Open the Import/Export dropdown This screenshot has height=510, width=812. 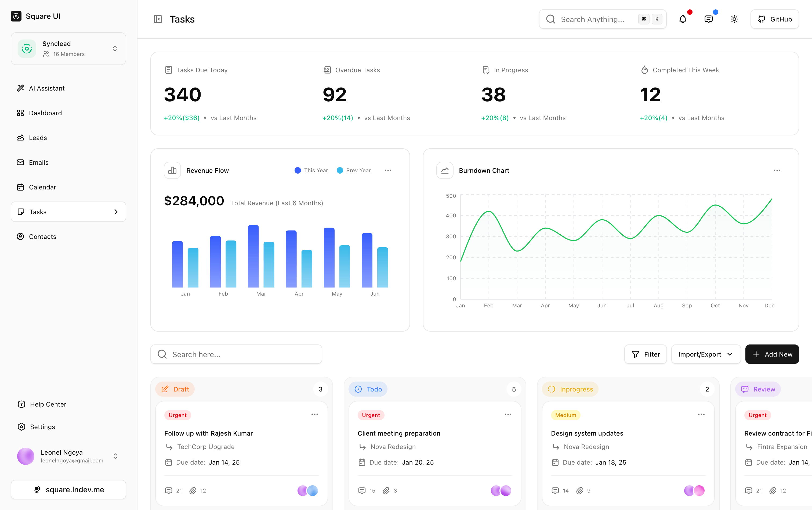click(x=705, y=354)
